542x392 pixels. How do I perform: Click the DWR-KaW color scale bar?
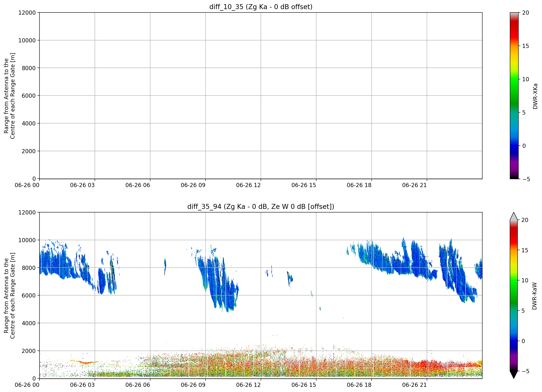514,295
